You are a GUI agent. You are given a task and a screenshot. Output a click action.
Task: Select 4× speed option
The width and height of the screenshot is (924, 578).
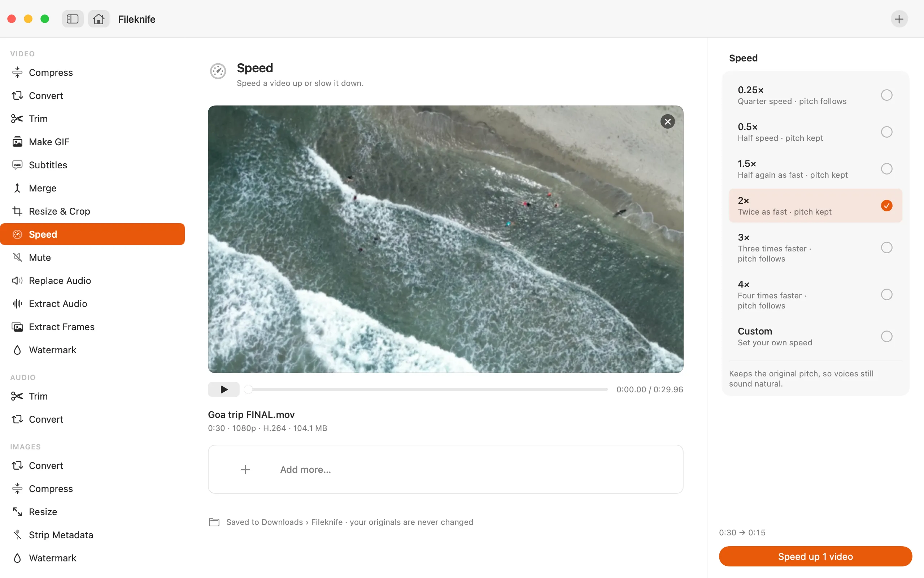point(815,294)
